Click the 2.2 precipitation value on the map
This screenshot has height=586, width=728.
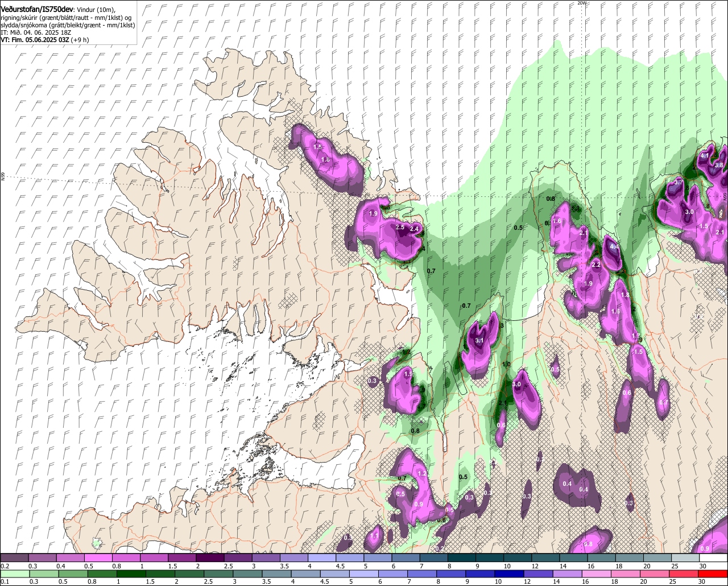(596, 265)
